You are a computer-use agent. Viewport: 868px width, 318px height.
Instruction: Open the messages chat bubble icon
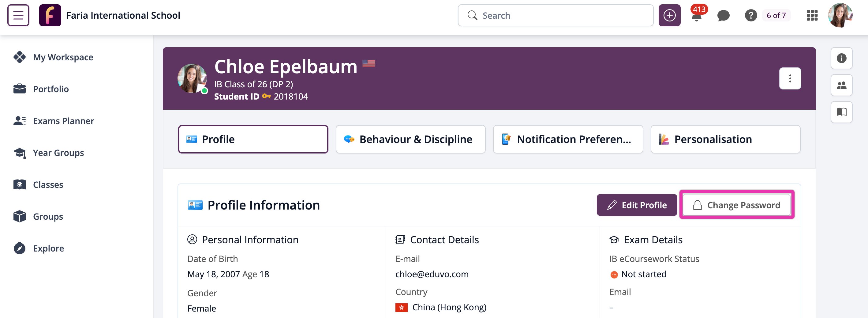point(723,16)
